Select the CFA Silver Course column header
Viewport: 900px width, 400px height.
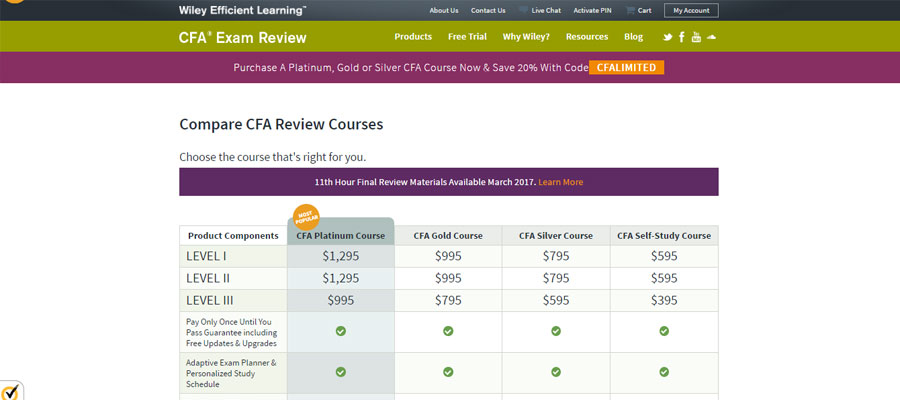[x=556, y=235]
